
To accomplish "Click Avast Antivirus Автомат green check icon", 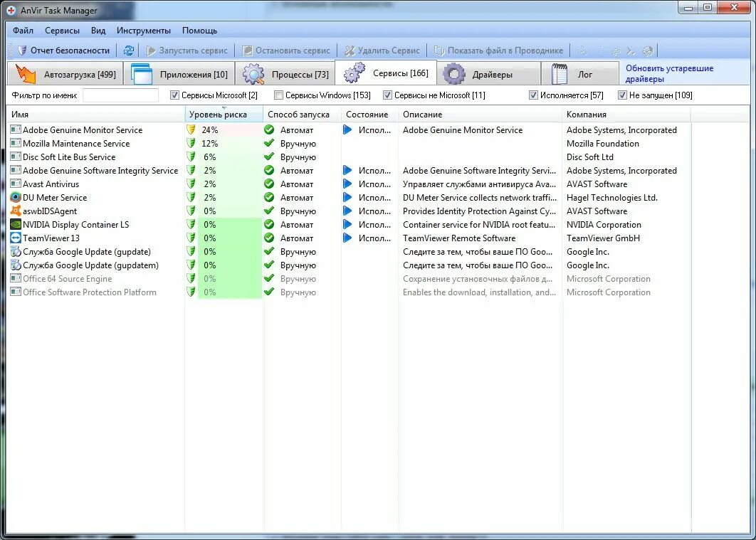I will (x=269, y=184).
